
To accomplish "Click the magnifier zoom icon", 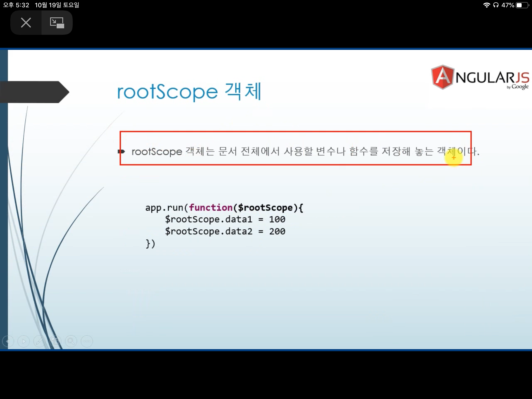I will [71, 341].
